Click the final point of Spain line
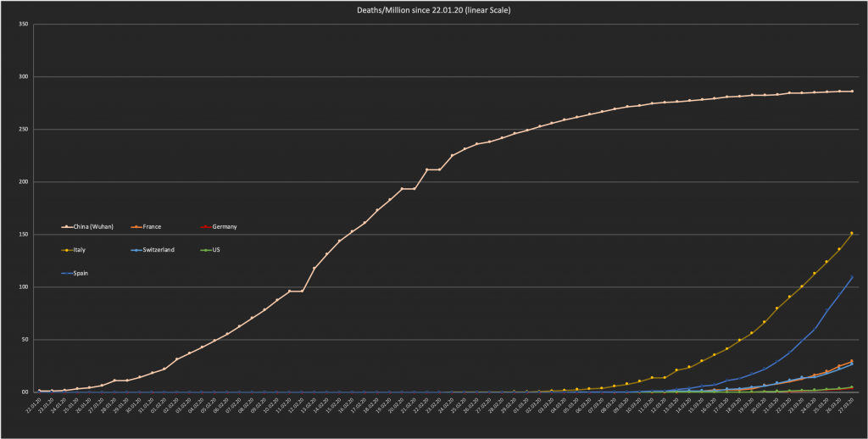The image size is (868, 439). (x=851, y=277)
